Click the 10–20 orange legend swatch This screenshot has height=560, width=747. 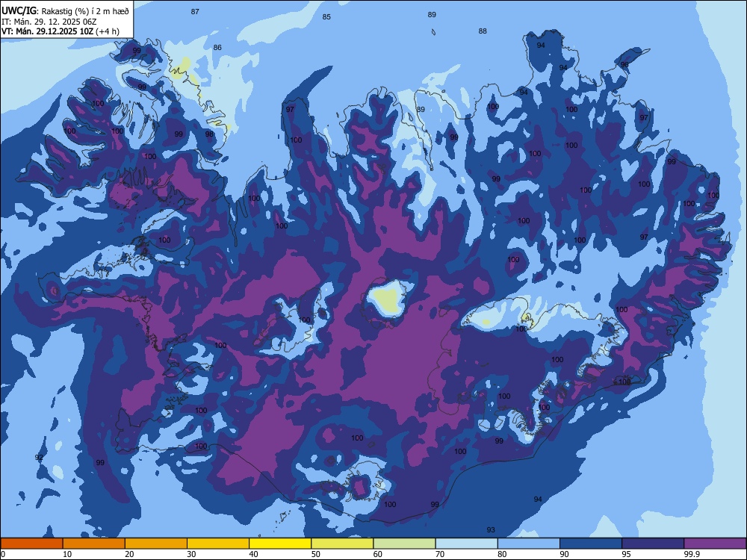click(x=94, y=544)
